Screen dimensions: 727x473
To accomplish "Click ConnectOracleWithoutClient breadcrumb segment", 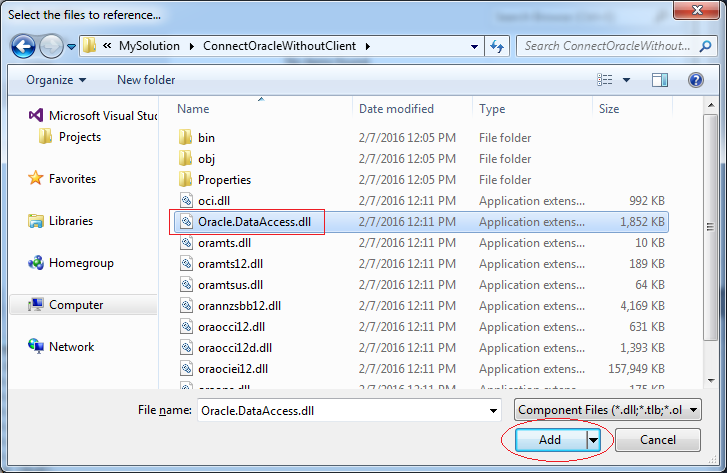I will pyautogui.click(x=280, y=46).
